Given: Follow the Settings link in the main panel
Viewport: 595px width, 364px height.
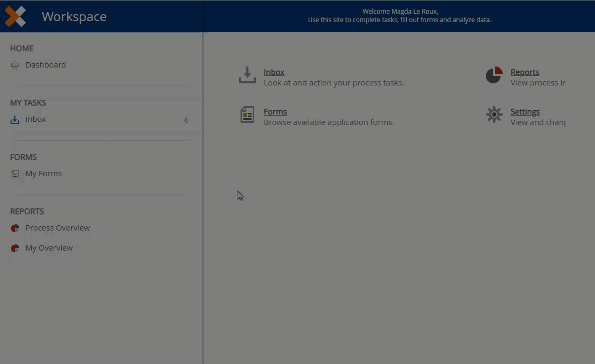Looking at the screenshot, I should pyautogui.click(x=525, y=112).
